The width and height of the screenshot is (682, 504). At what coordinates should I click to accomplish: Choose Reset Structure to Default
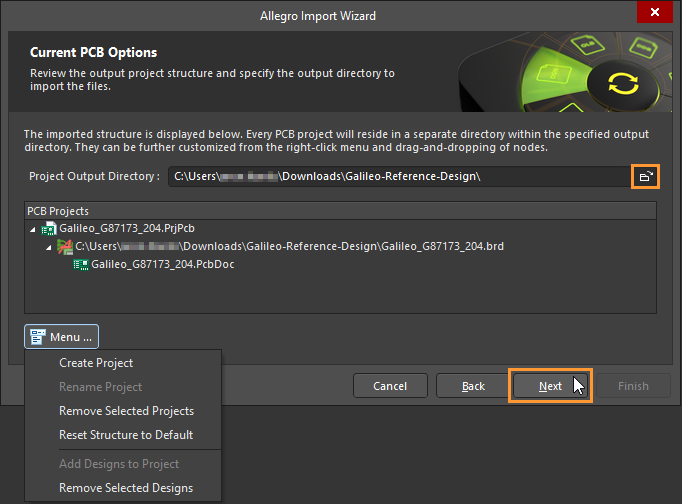click(126, 434)
